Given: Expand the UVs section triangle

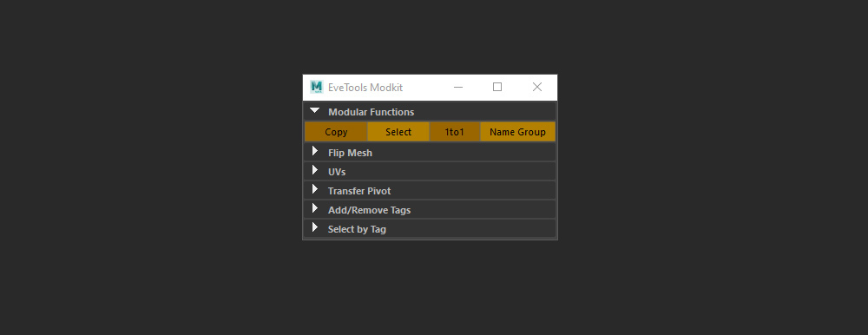Looking at the screenshot, I should (315, 170).
